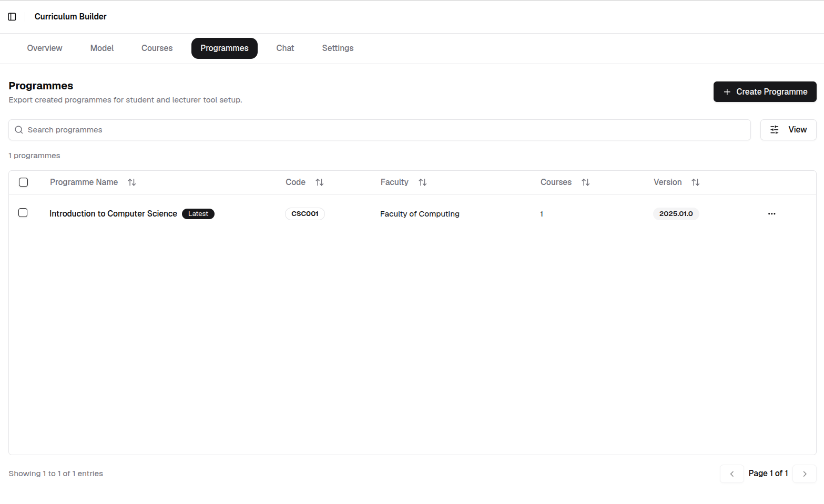The height and width of the screenshot is (504, 824).
Task: Open Introduction to Computer Science programme
Action: click(x=113, y=214)
